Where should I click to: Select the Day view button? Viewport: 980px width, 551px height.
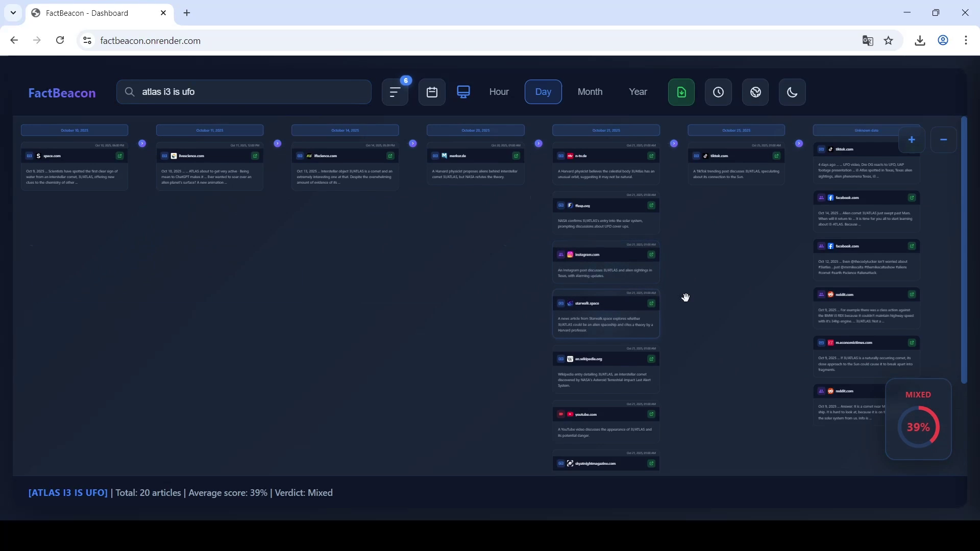543,92
